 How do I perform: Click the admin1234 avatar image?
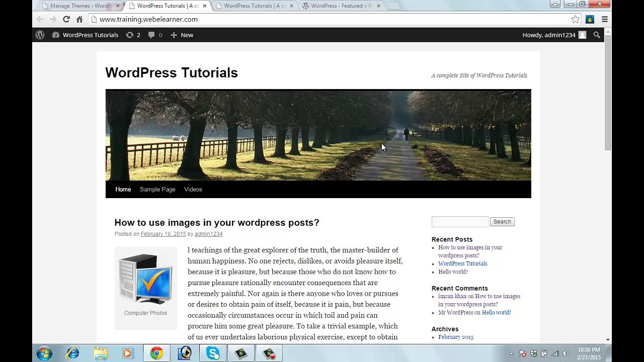coord(582,35)
